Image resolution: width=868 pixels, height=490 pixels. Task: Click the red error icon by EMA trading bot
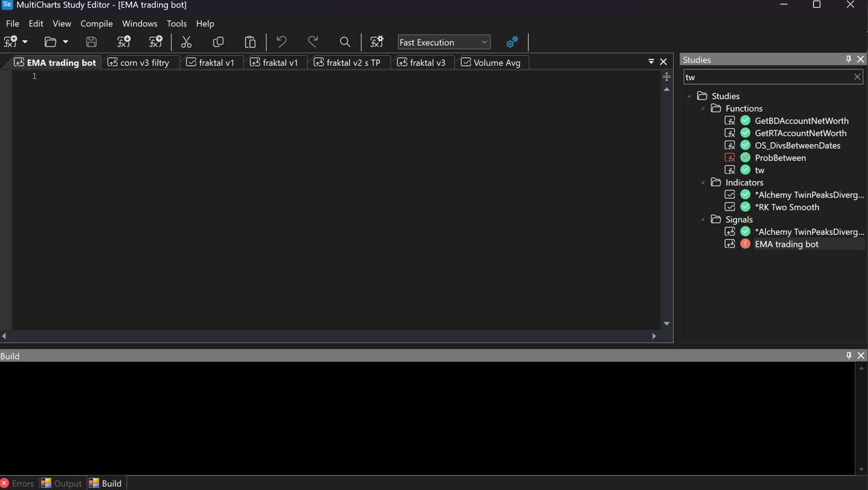[x=745, y=244]
